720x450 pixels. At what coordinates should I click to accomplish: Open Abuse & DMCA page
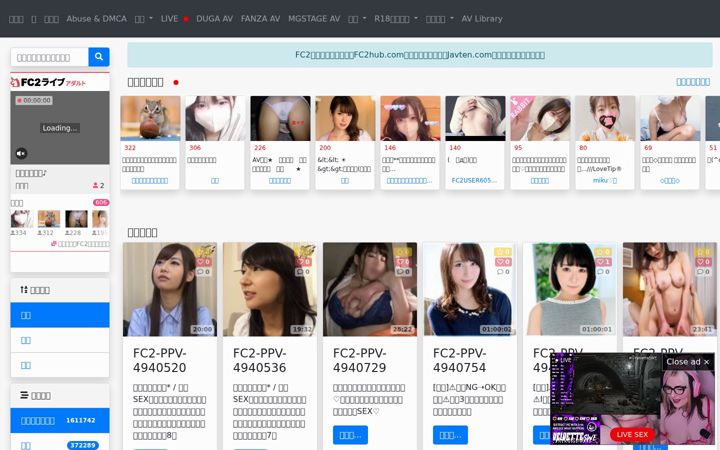click(x=96, y=19)
